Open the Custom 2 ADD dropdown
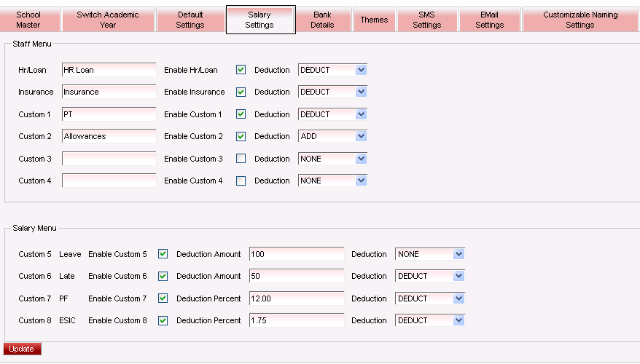Viewport: 640px width, 364px height. (332, 136)
